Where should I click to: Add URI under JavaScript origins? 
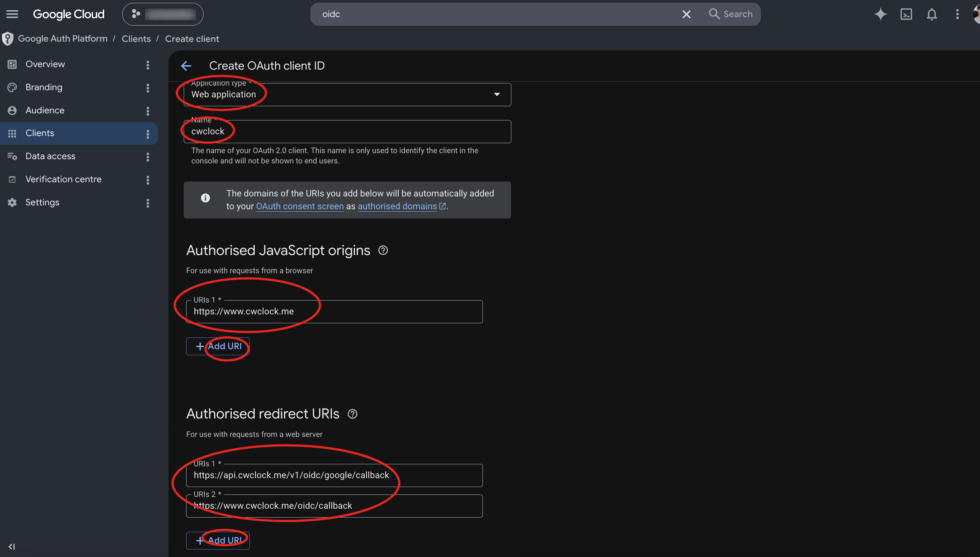(218, 346)
